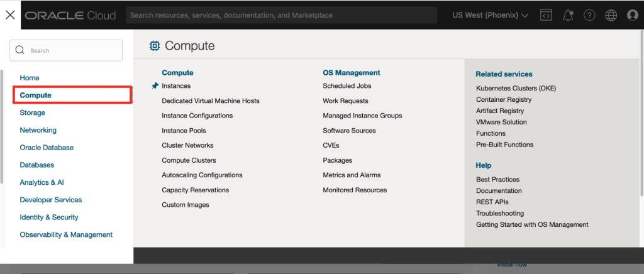This screenshot has width=644, height=274.
Task: Open Cloud Shell developer tools icon
Action: click(x=546, y=15)
